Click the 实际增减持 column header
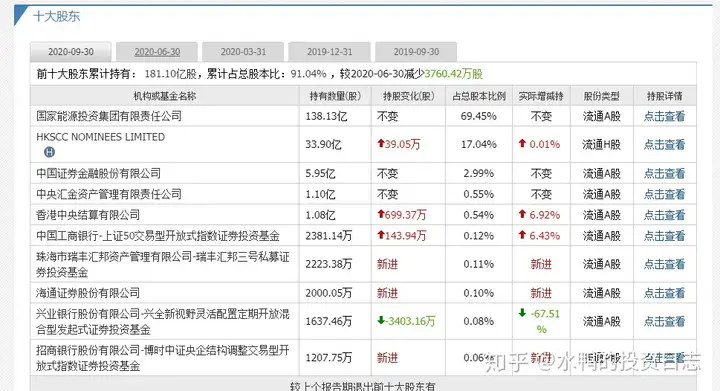Viewport: 720px width, 391px height. pyautogui.click(x=541, y=96)
